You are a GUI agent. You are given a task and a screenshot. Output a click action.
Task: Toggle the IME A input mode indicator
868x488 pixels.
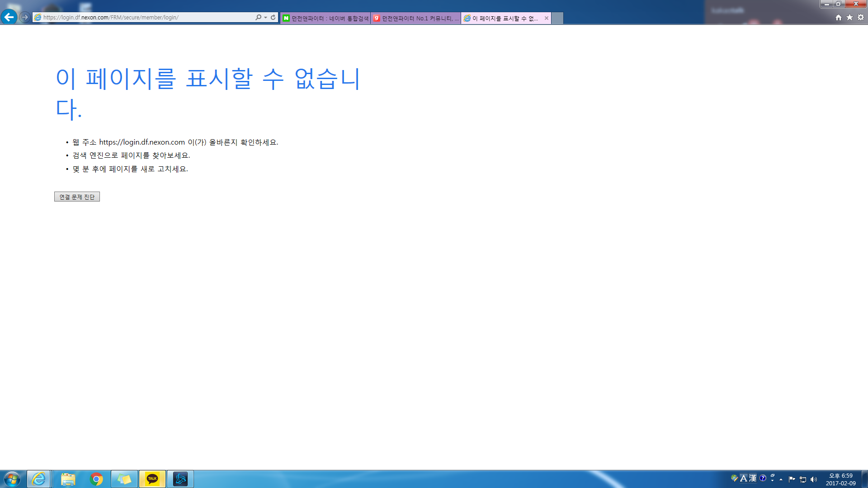(x=744, y=478)
